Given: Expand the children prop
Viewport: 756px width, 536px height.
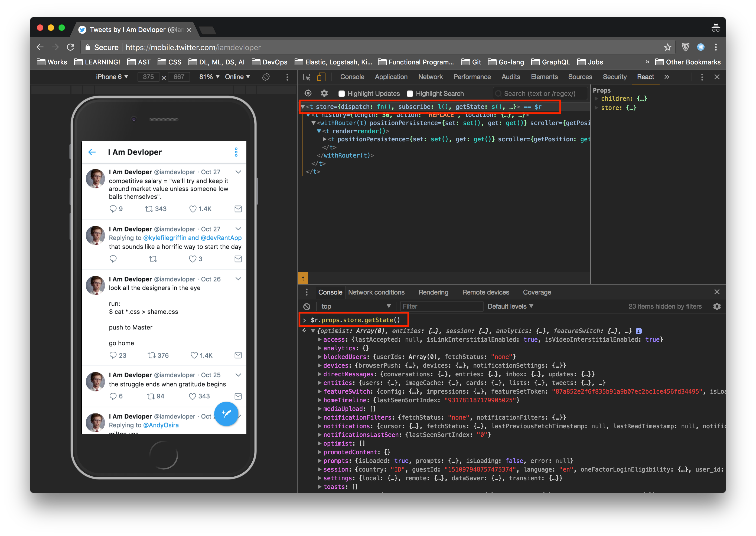Looking at the screenshot, I should (596, 98).
